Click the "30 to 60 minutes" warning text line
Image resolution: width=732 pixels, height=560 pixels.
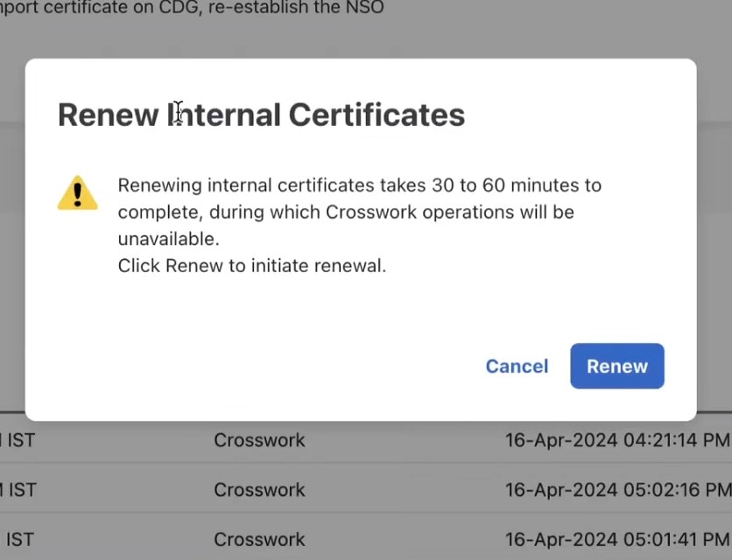click(360, 185)
